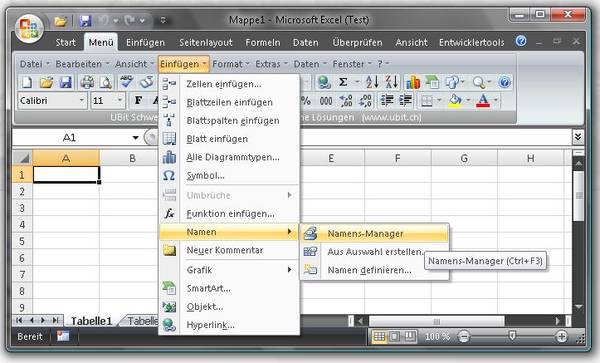
Task: Click the zoom in plus button
Action: (562, 337)
